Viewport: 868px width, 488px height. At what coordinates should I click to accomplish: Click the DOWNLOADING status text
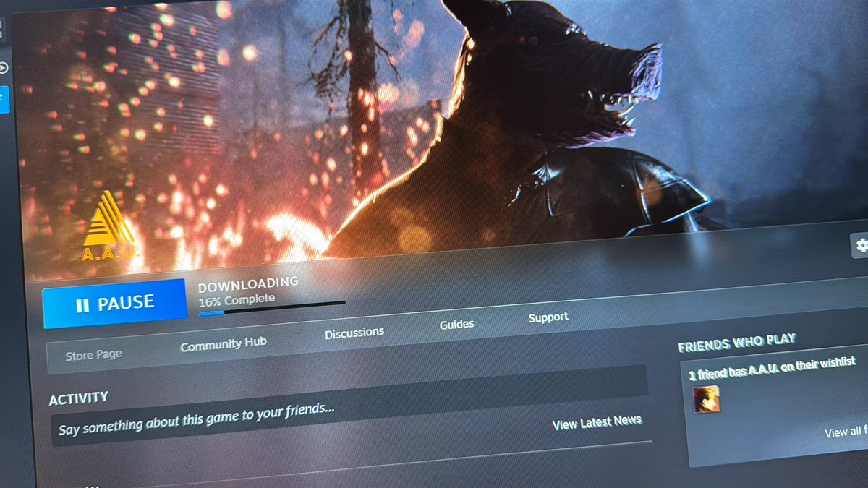[x=248, y=284]
